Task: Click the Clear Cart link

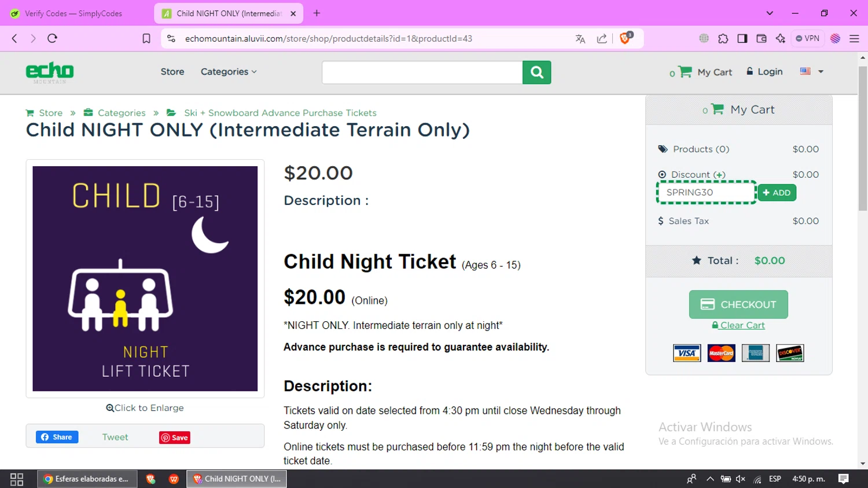Action: point(742,325)
